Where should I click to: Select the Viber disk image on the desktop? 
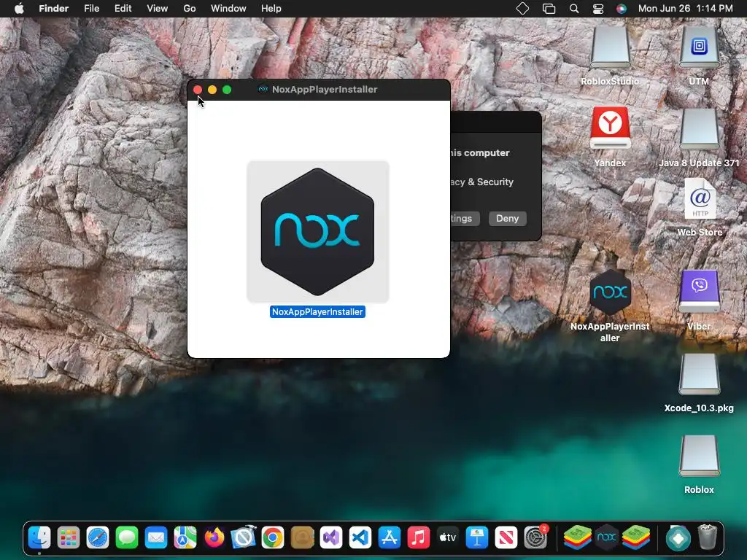699,292
